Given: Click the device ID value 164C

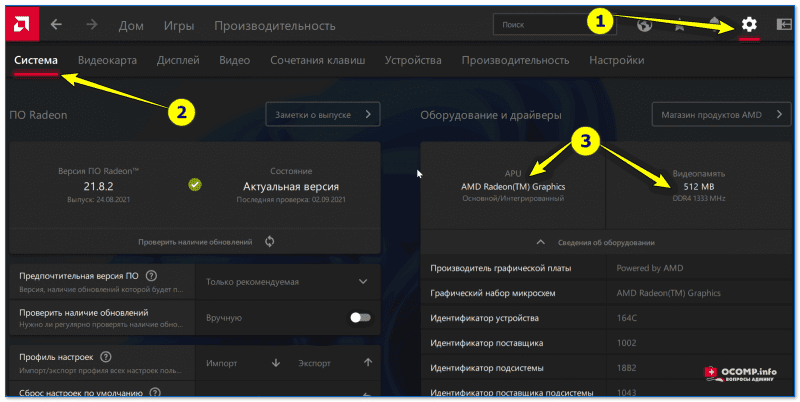Looking at the screenshot, I should coord(627,318).
